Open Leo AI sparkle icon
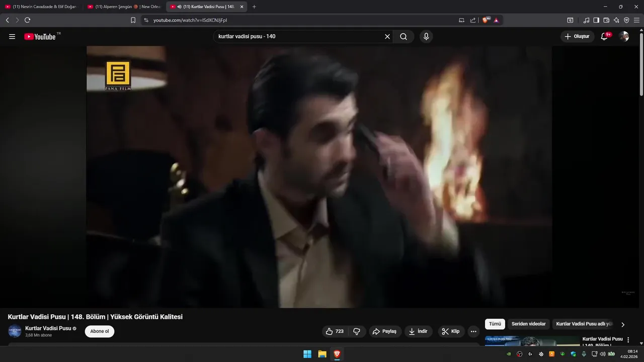 tap(616, 20)
